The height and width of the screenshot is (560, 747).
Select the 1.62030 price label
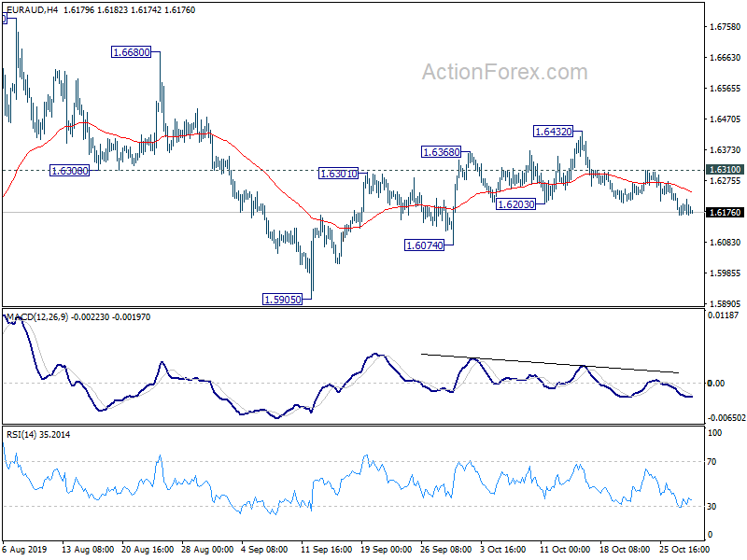516,204
